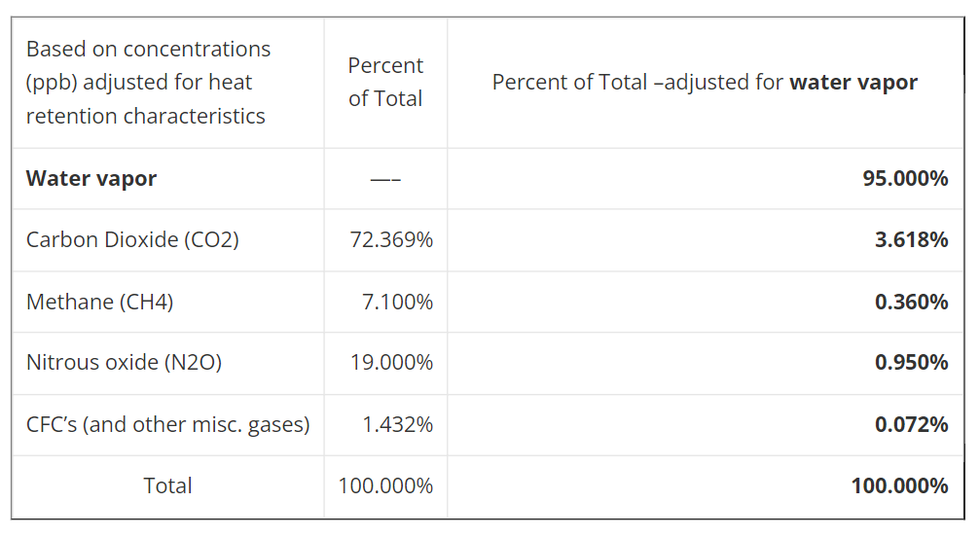
Task: Click the 0.072% adjusted CFC value
Action: click(911, 424)
